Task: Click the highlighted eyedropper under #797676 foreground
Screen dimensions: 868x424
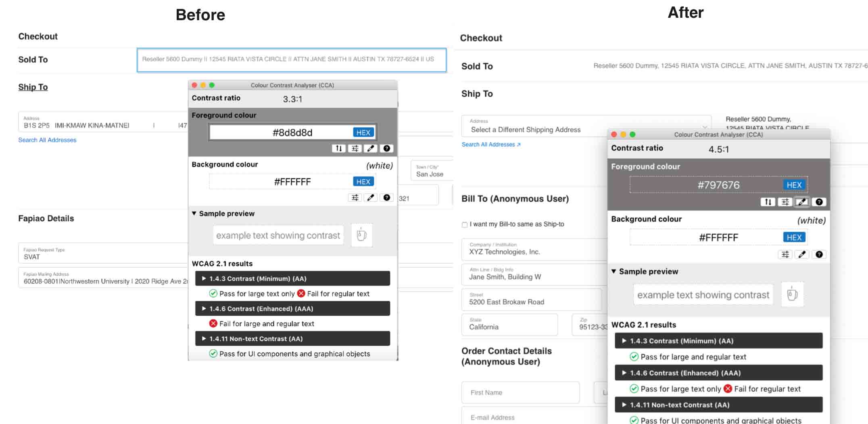Action: click(x=802, y=202)
